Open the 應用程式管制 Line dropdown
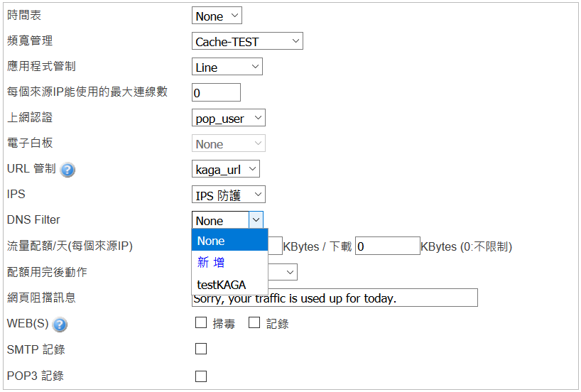The image size is (581, 392). click(x=227, y=67)
